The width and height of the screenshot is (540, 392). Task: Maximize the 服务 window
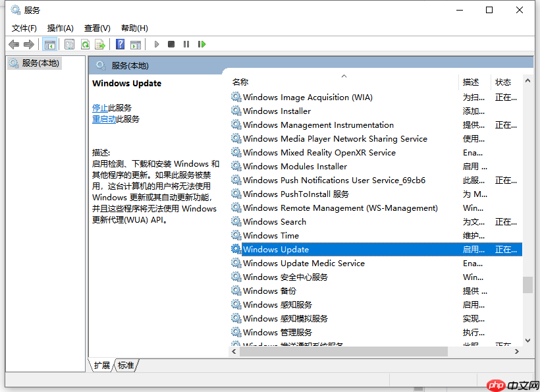tap(489, 10)
